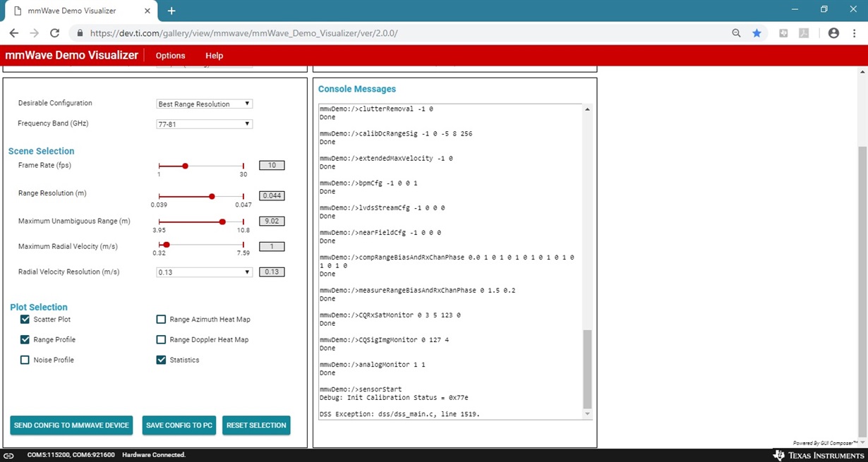
Task: Click the Scene Selection heading
Action: click(41, 151)
